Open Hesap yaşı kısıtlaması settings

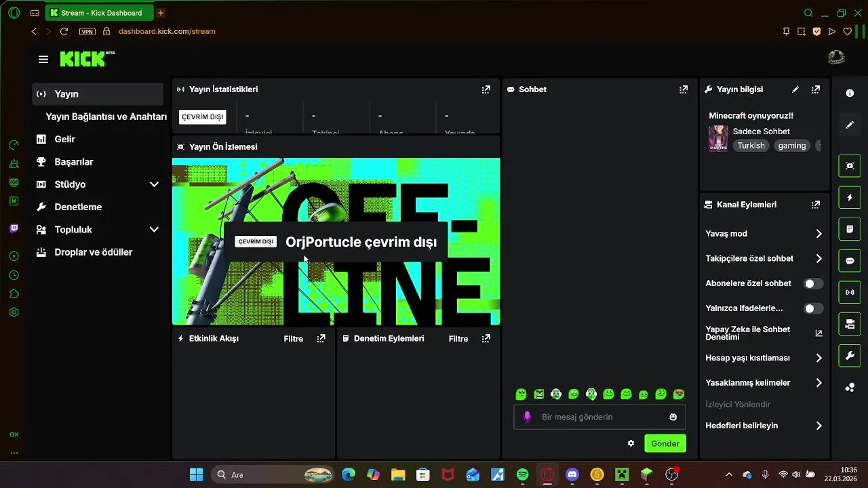coord(764,358)
